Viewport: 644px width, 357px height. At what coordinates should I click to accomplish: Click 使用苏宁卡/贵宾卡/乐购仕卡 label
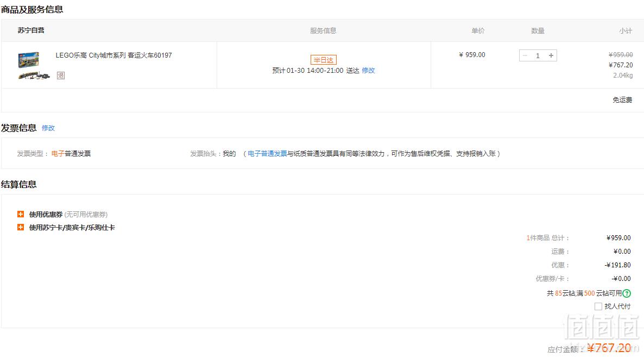(x=72, y=228)
